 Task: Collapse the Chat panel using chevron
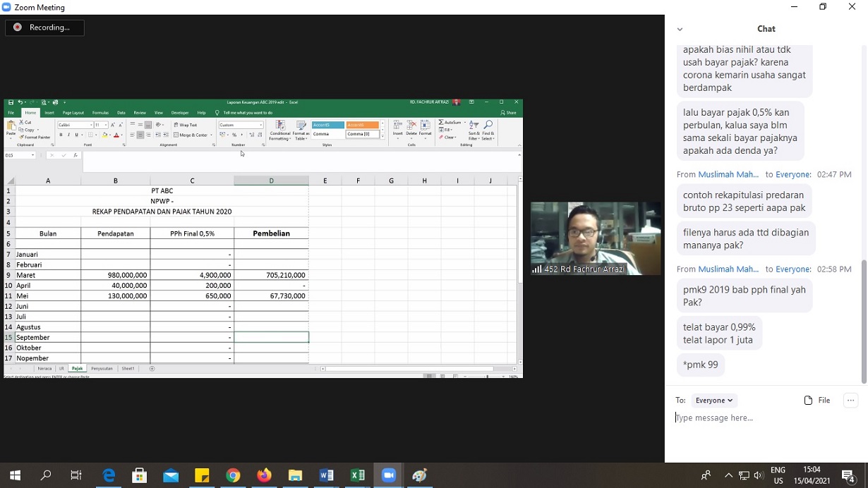[680, 29]
